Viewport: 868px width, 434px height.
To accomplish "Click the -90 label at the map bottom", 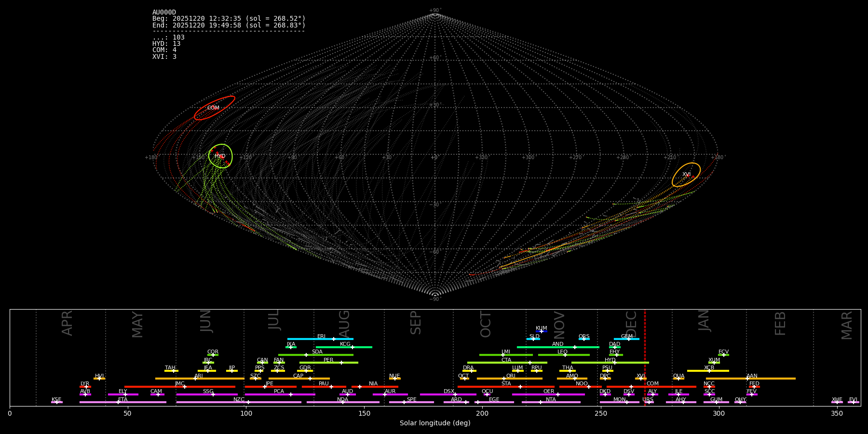I will coord(434,299).
